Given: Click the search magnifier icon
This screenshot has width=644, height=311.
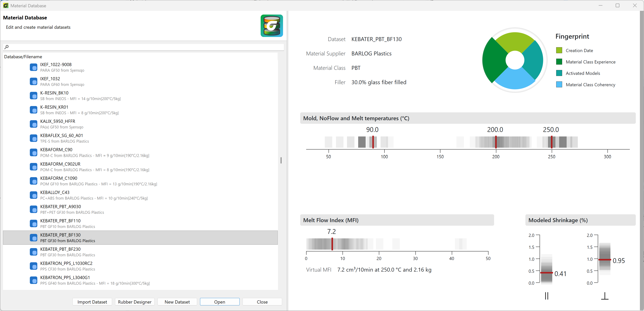Looking at the screenshot, I should point(7,47).
